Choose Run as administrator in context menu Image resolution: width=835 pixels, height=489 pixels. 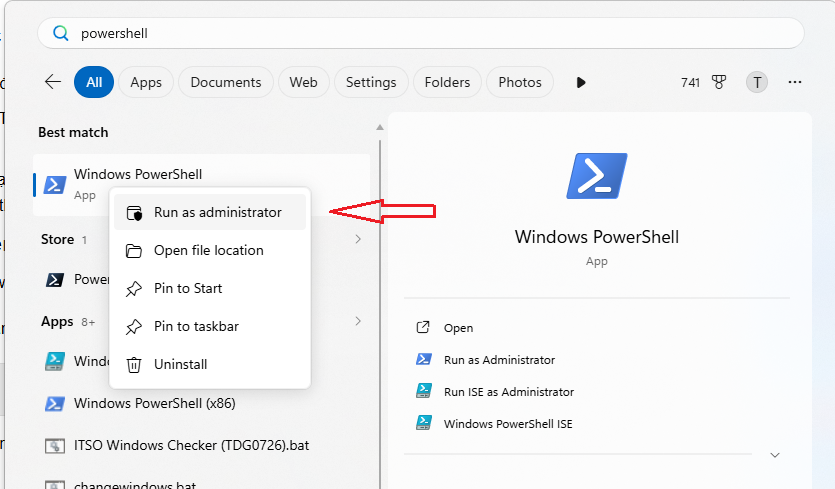tap(210, 212)
